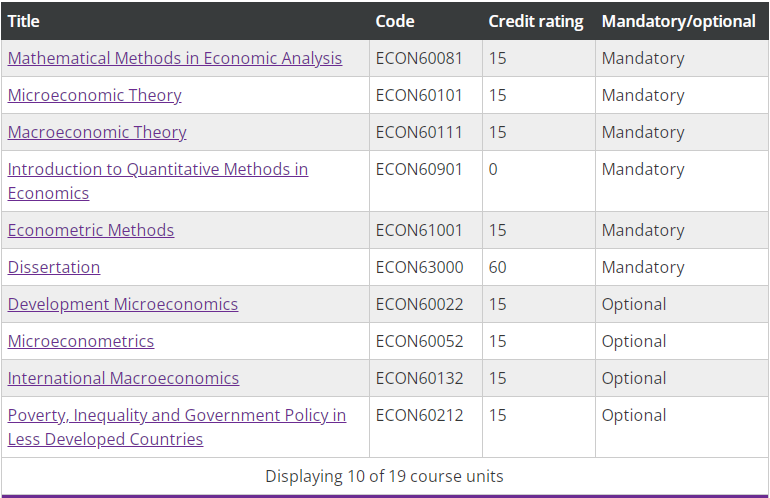This screenshot has width=770, height=498.
Task: Open Mathematical Methods in Economic Analysis link
Action: 175,58
